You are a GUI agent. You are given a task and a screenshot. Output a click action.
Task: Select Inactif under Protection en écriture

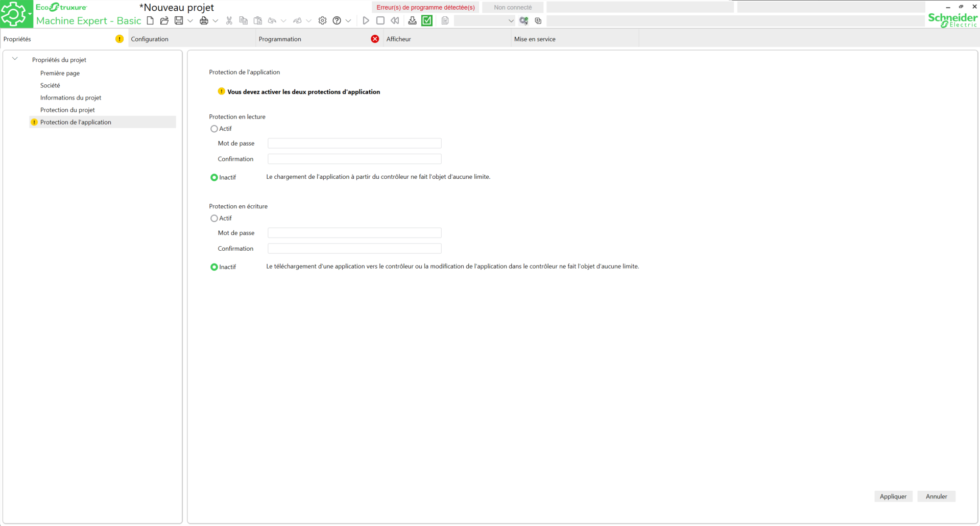pyautogui.click(x=214, y=267)
